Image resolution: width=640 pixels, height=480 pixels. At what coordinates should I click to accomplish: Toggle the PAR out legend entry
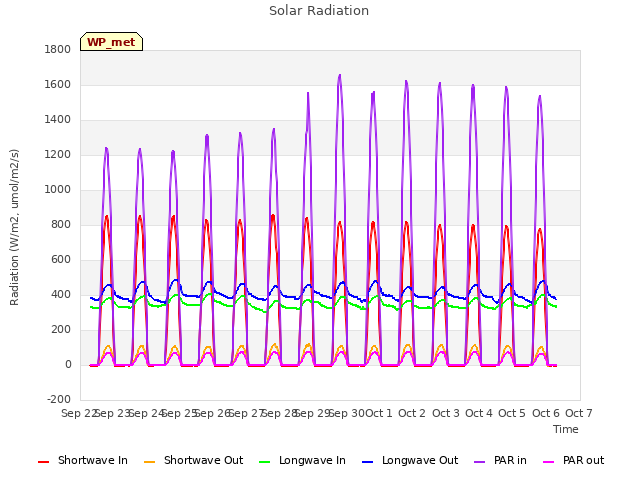coord(573,460)
